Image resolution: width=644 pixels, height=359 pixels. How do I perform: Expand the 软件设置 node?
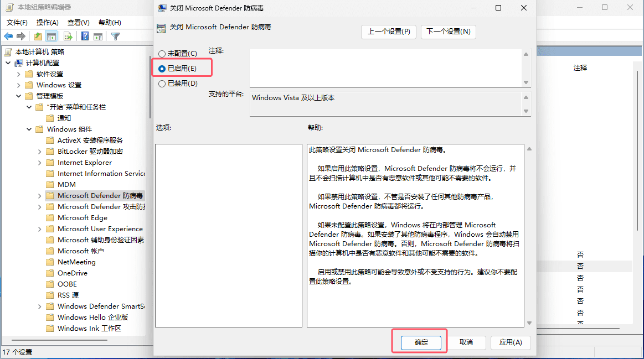pyautogui.click(x=18, y=74)
